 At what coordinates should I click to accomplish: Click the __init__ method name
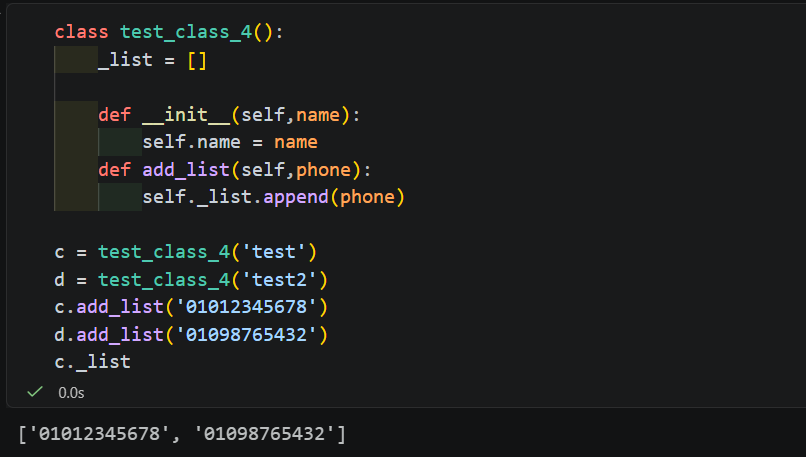(186, 115)
